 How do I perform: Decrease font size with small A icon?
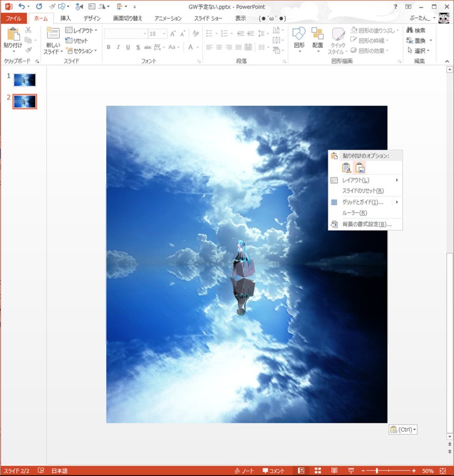tap(182, 33)
